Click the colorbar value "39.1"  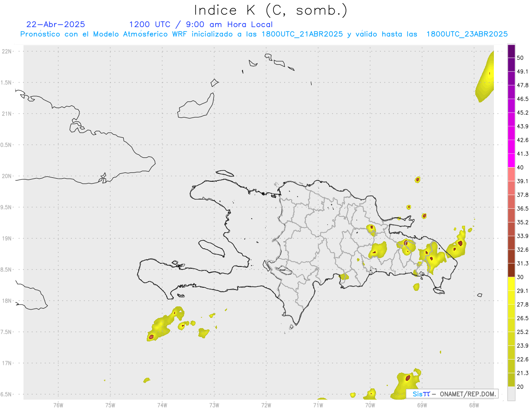pyautogui.click(x=523, y=181)
